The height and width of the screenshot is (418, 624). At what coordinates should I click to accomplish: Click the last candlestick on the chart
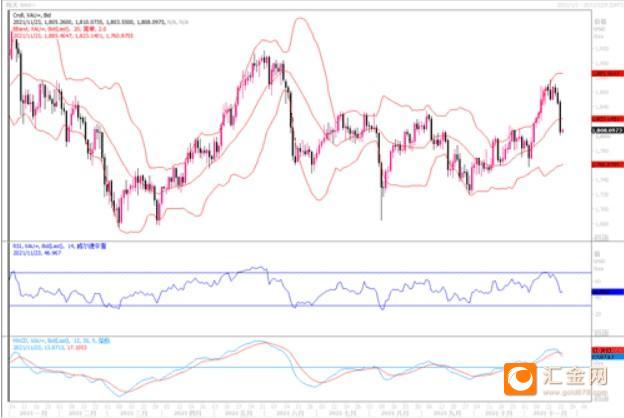[562, 131]
